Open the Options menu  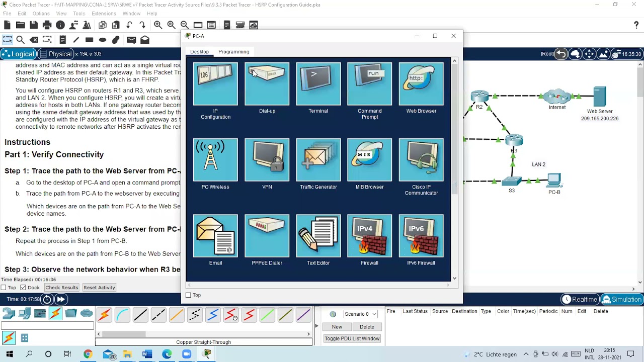point(41,14)
